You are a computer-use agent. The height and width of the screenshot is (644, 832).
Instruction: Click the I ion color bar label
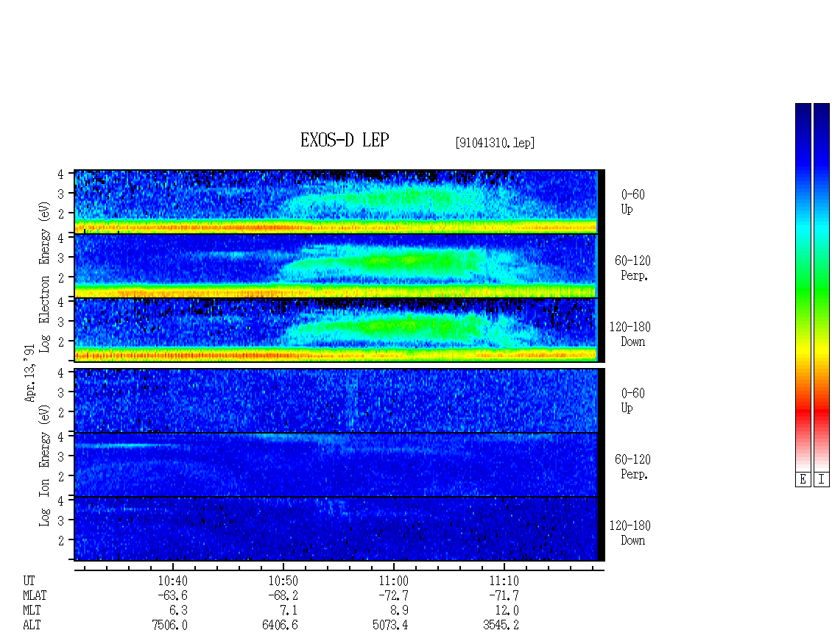(822, 480)
